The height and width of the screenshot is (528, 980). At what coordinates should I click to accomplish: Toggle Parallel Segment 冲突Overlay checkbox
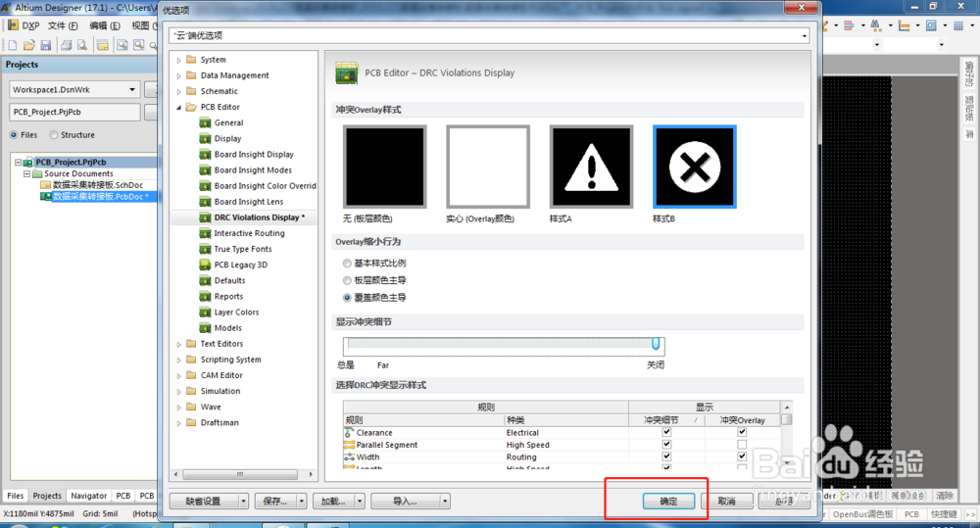[742, 445]
